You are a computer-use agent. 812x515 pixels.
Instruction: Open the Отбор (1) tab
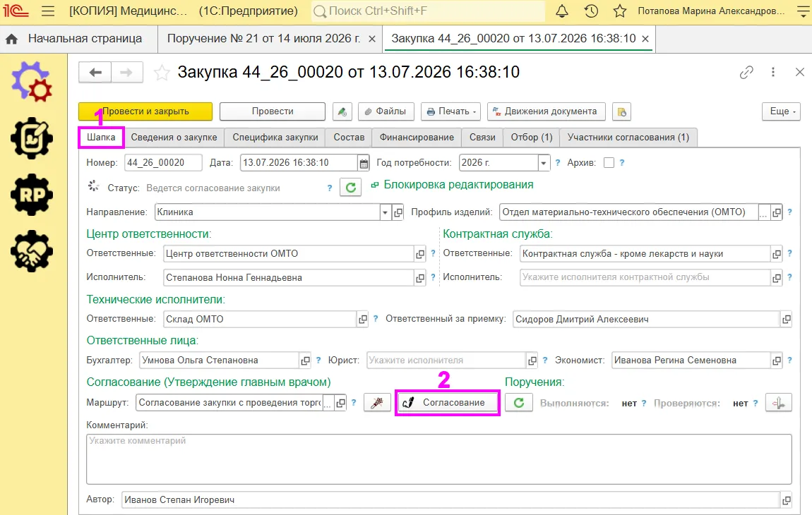(x=531, y=138)
